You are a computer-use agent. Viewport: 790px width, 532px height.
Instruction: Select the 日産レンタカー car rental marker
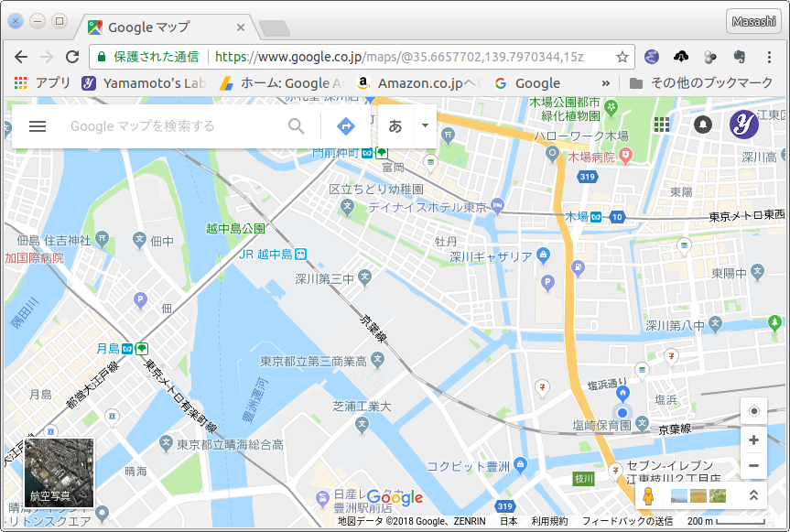pos(321,499)
